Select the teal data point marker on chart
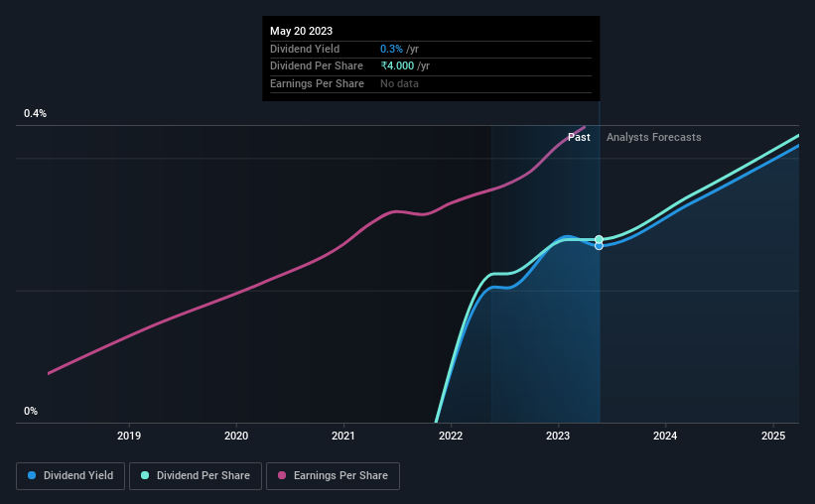 (599, 239)
